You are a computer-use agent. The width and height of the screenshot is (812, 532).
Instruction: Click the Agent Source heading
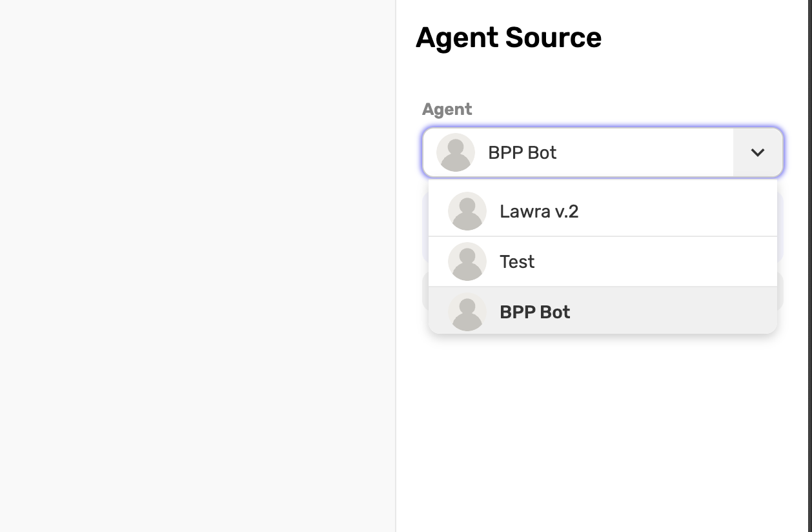coord(509,37)
